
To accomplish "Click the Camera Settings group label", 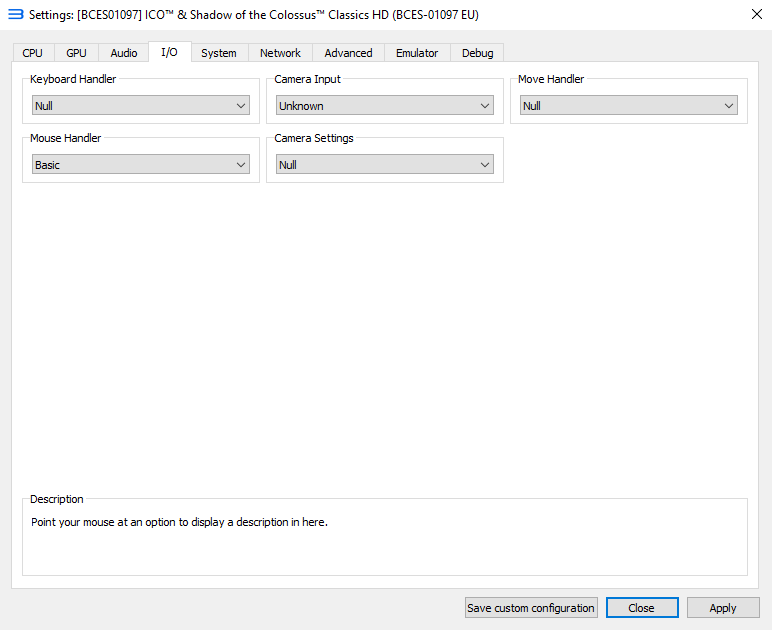I will pyautogui.click(x=314, y=138).
